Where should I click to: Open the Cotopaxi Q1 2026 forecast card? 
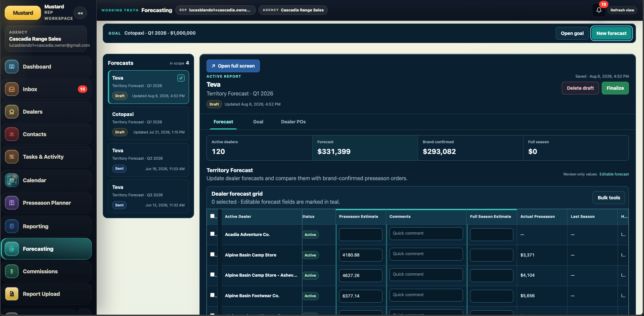pos(148,123)
